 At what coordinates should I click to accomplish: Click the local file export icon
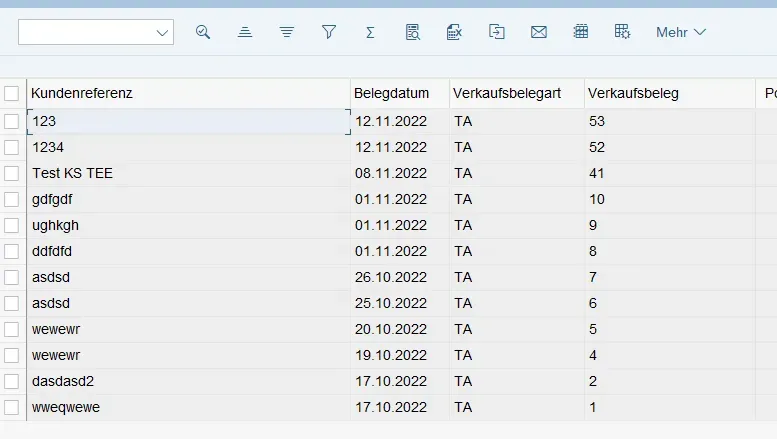497,32
